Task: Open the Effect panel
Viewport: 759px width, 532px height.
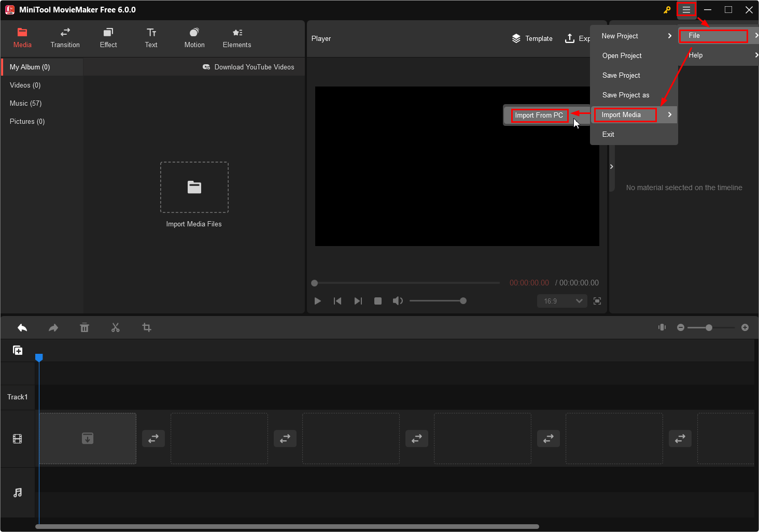Action: (108, 38)
